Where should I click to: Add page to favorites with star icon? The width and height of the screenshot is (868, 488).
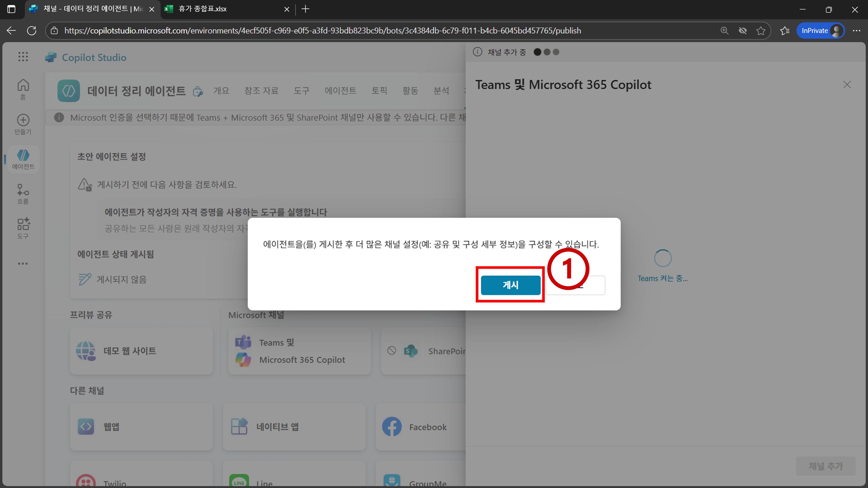pos(761,31)
